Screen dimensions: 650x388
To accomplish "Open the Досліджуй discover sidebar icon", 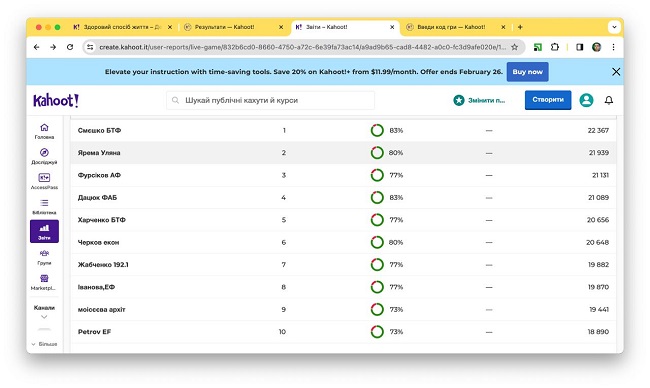I will 44,156.
